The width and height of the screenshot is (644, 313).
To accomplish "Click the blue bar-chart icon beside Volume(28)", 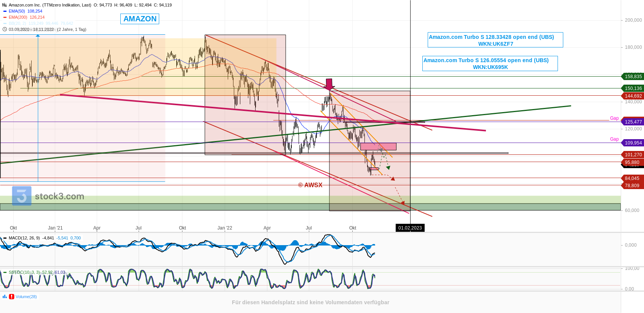I will [x=5, y=297].
